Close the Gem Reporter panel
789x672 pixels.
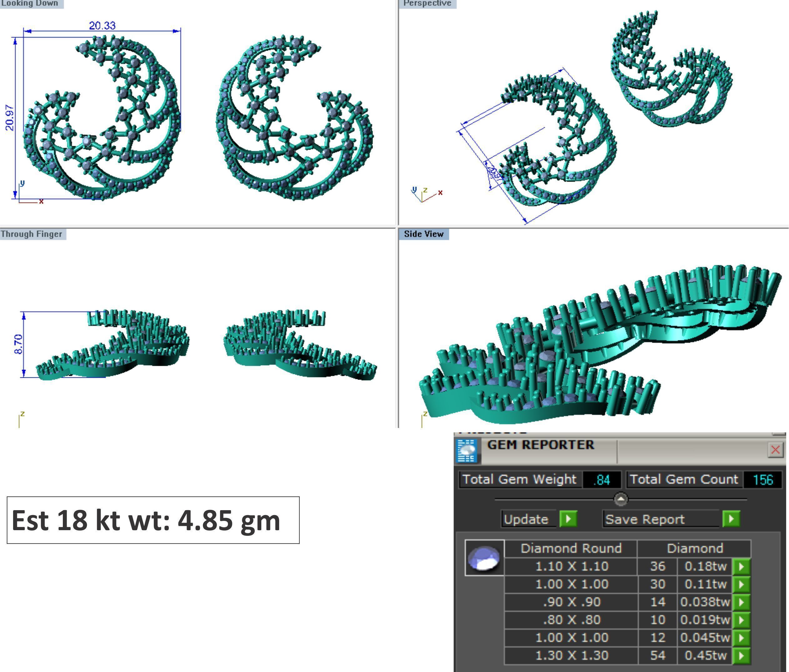pyautogui.click(x=775, y=450)
